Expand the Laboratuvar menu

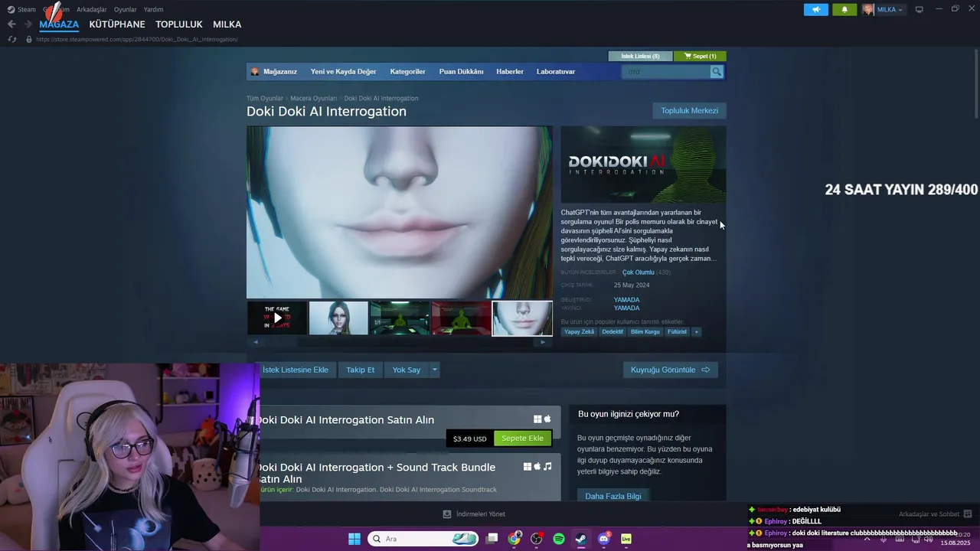pos(556,71)
